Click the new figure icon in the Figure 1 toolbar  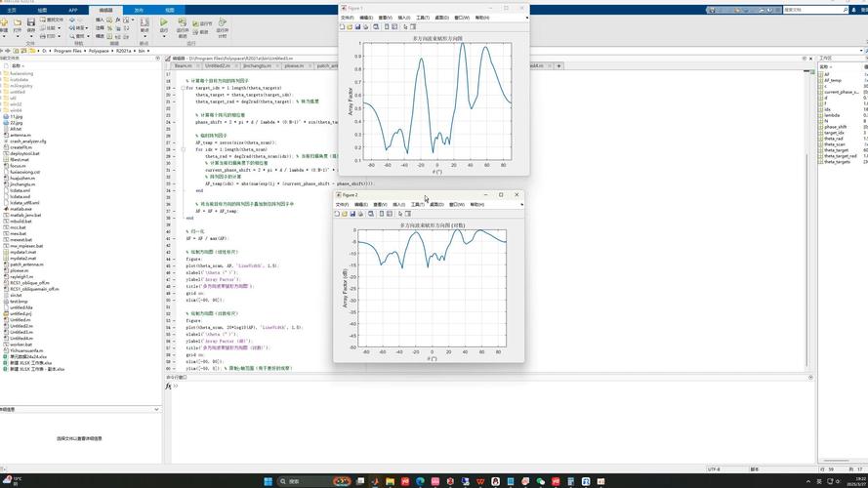(x=343, y=26)
